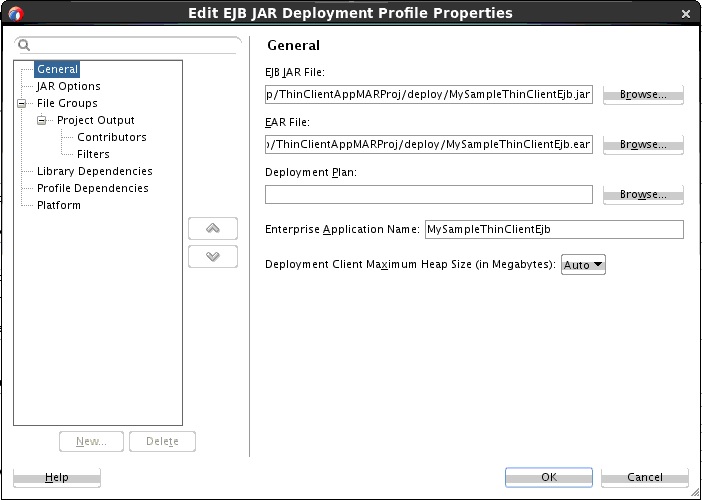Open the Contributors page

(112, 137)
